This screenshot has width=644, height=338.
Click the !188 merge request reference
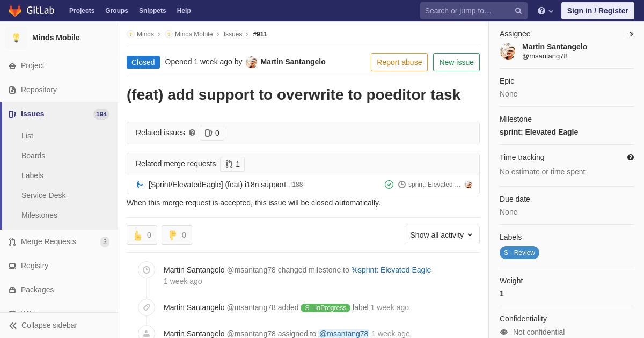(x=296, y=185)
